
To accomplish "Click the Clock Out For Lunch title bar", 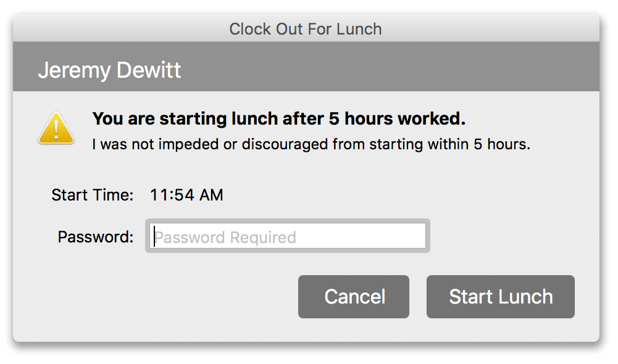I will pos(306,28).
